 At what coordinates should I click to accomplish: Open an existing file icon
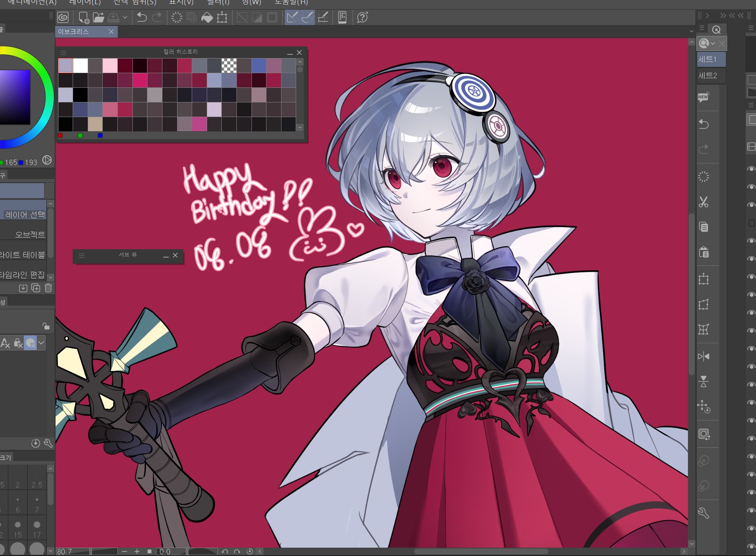pyautogui.click(x=98, y=18)
